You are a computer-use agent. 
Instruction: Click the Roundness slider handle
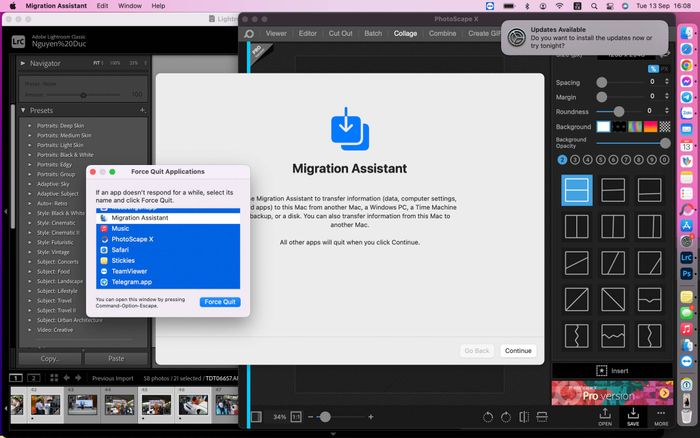click(x=618, y=111)
